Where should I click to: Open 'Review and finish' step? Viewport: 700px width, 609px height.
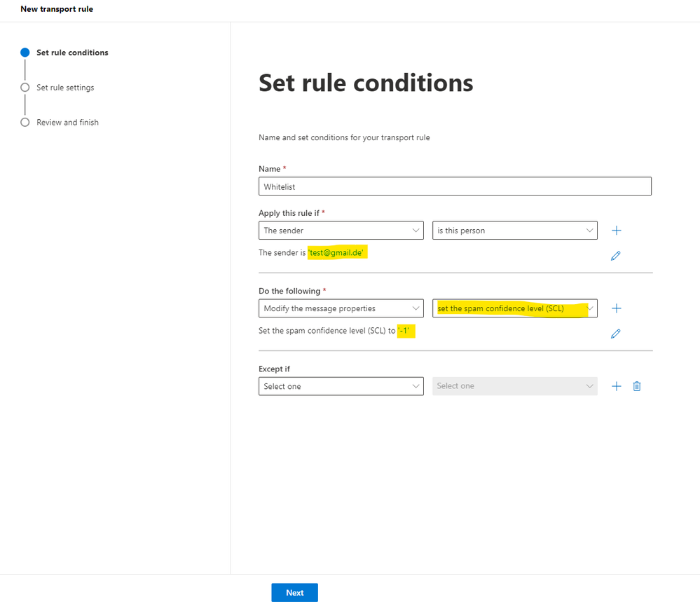coord(67,123)
